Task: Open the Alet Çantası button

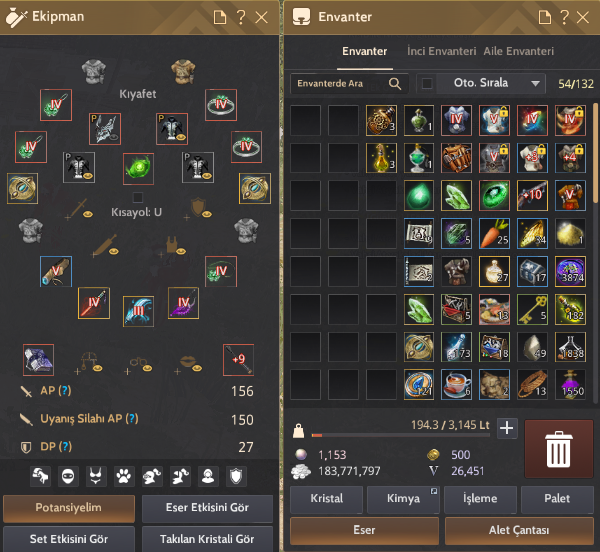Action: tap(519, 530)
